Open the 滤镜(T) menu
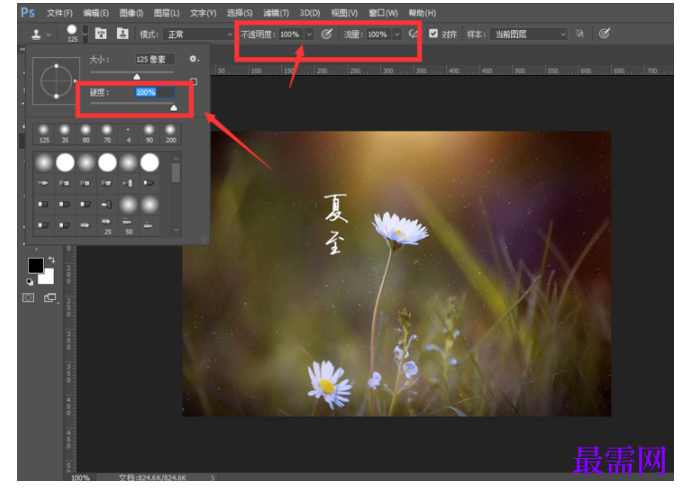The height and width of the screenshot is (492, 685). pos(276,13)
